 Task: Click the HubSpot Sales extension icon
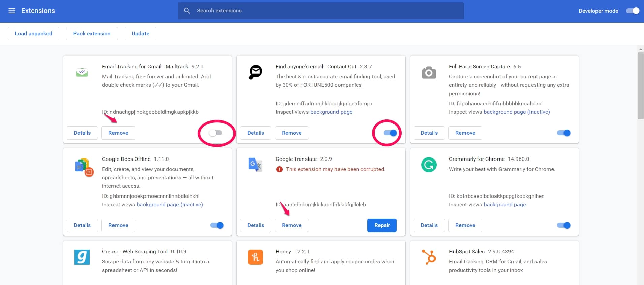[x=429, y=257]
